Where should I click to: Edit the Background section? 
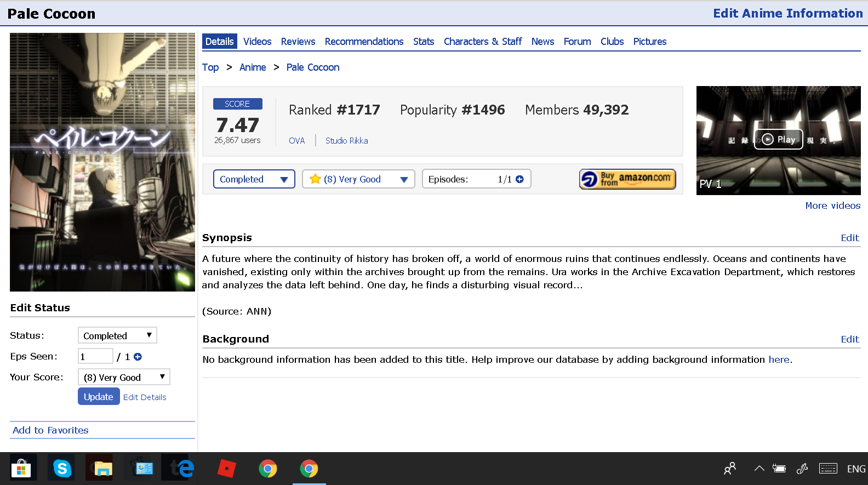tap(850, 339)
